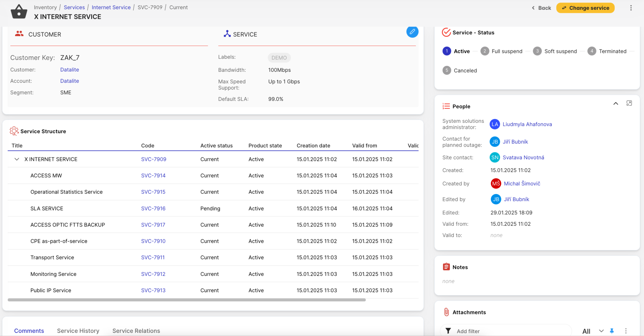Select the Canceled status step
Viewport: 644px width, 336px height.
460,71
